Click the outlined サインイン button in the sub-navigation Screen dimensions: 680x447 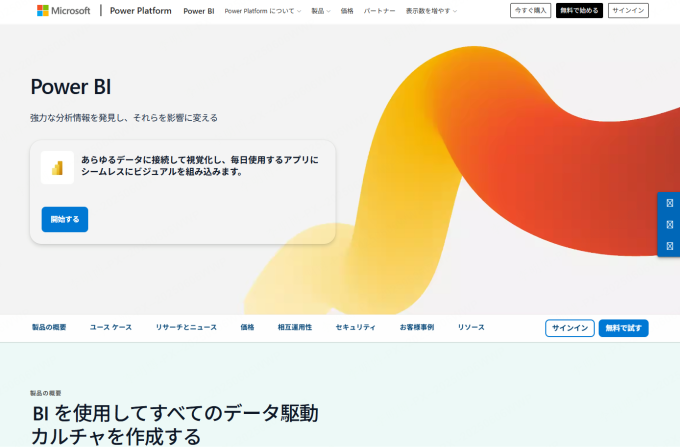coord(570,328)
